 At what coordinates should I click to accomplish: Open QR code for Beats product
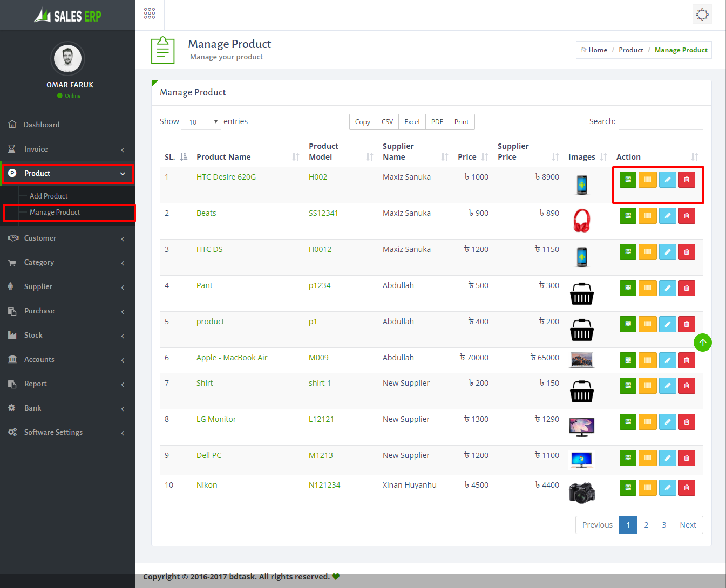[x=628, y=216]
